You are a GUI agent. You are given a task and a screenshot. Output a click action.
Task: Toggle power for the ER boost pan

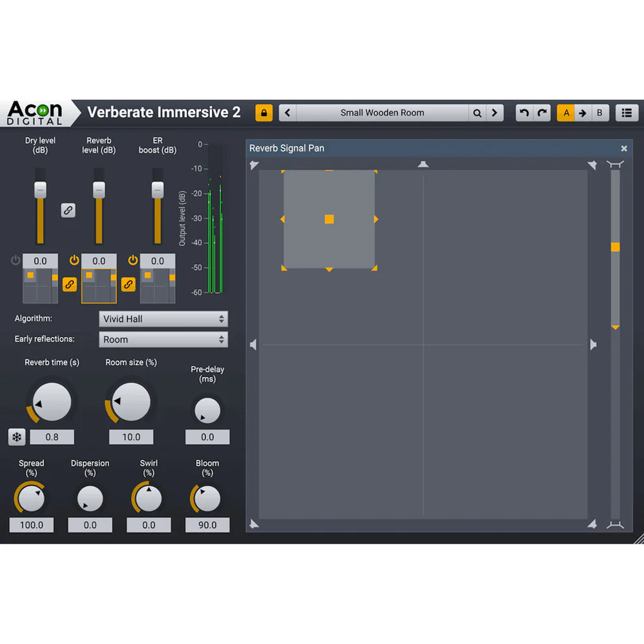(133, 260)
